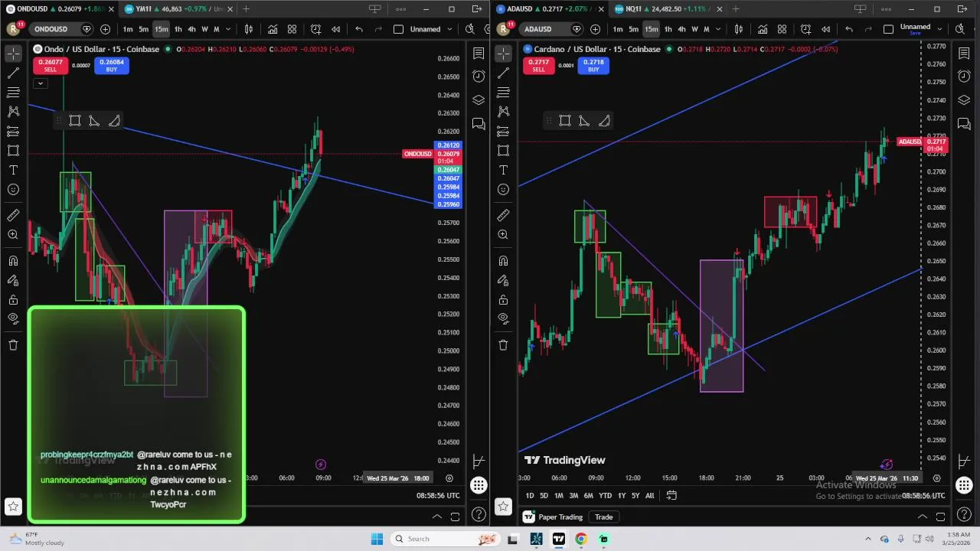
Task: Delete drawings with trash icon in ONDOUSD window
Action: tap(13, 344)
